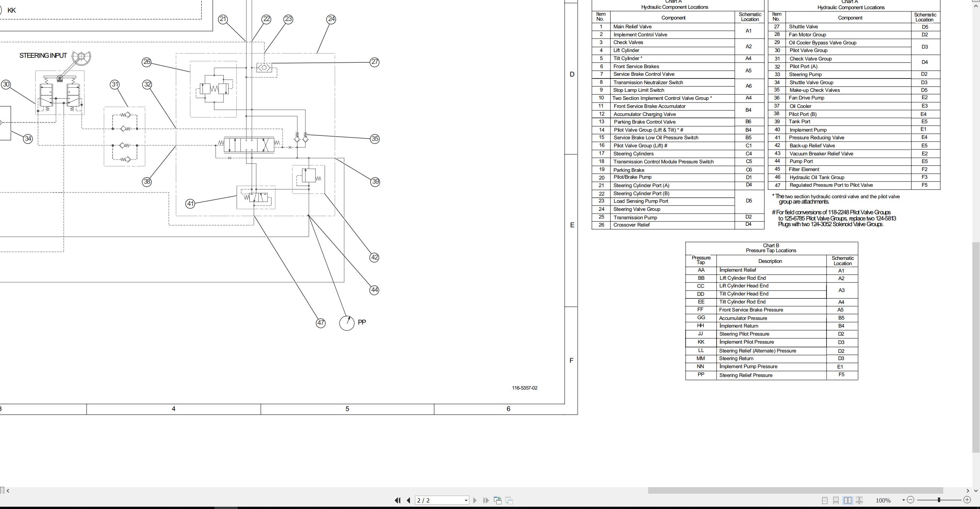Click the callout number 41 circle

point(190,204)
